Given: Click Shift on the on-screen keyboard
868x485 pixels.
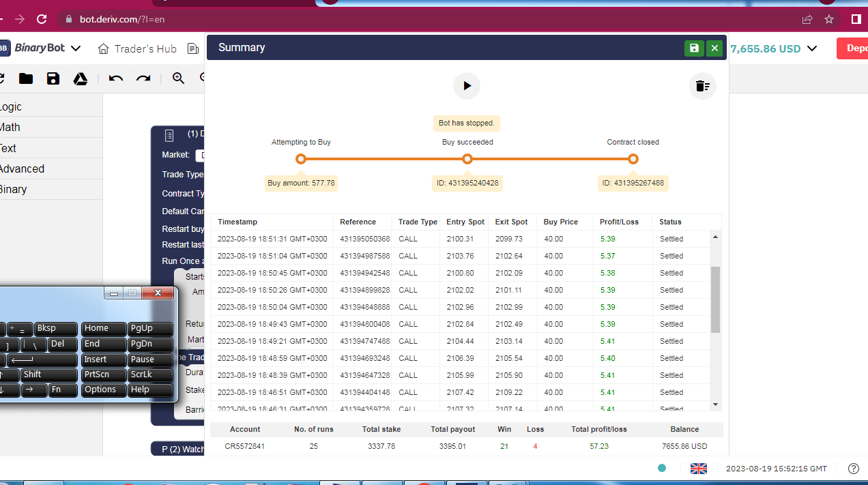Looking at the screenshot, I should pos(49,374).
